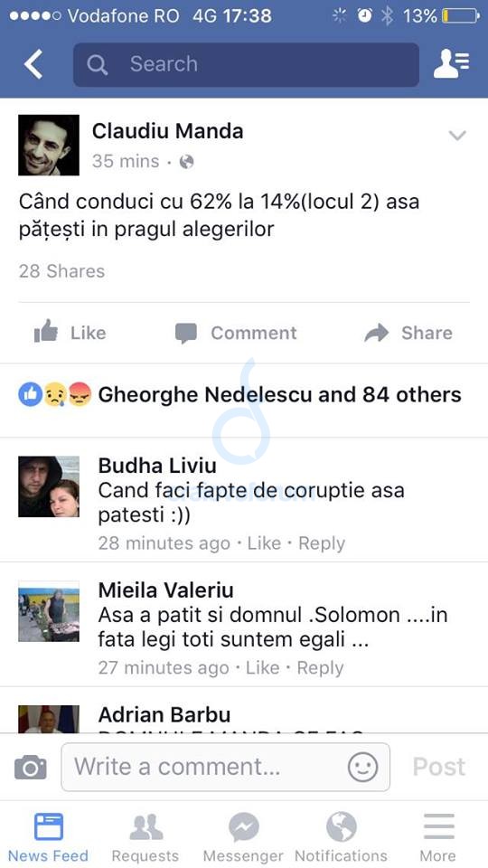This screenshot has width=488, height=868.
Task: Open reaction emojis list icon
Action: [55, 395]
